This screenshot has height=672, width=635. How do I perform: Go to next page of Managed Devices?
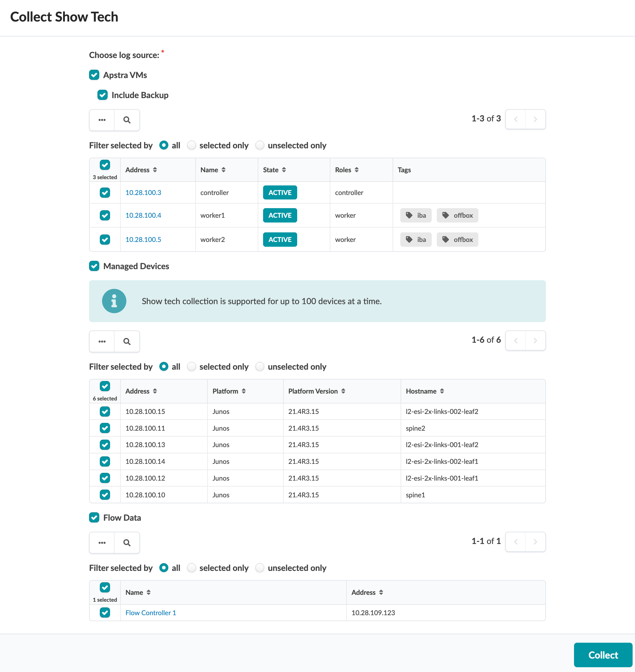click(535, 341)
